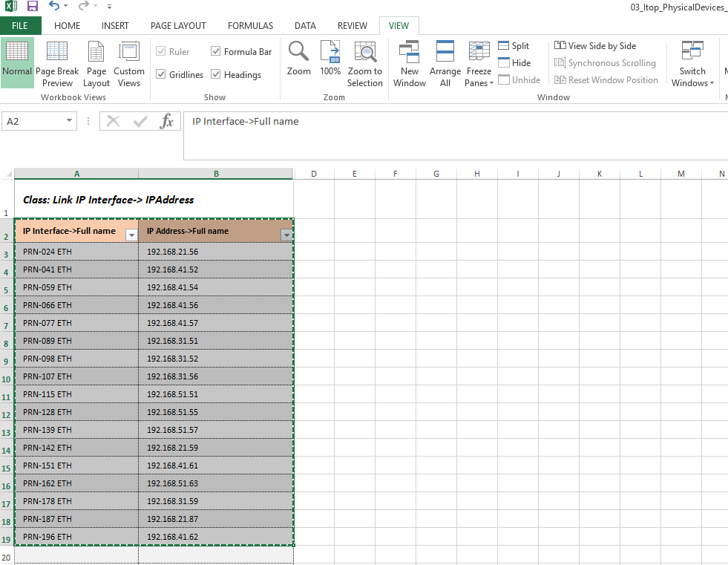
Task: Open a New Window
Action: coord(410,64)
